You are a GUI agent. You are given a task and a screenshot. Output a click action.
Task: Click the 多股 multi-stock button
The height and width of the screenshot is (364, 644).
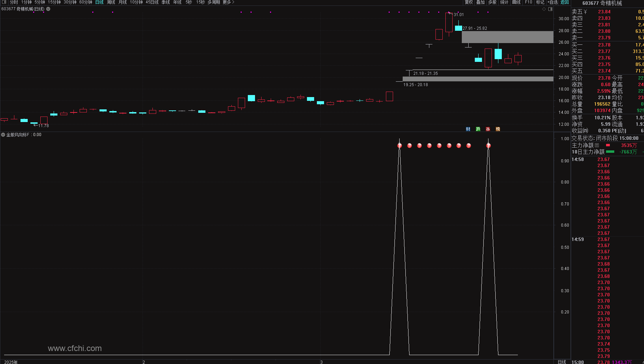click(492, 2)
